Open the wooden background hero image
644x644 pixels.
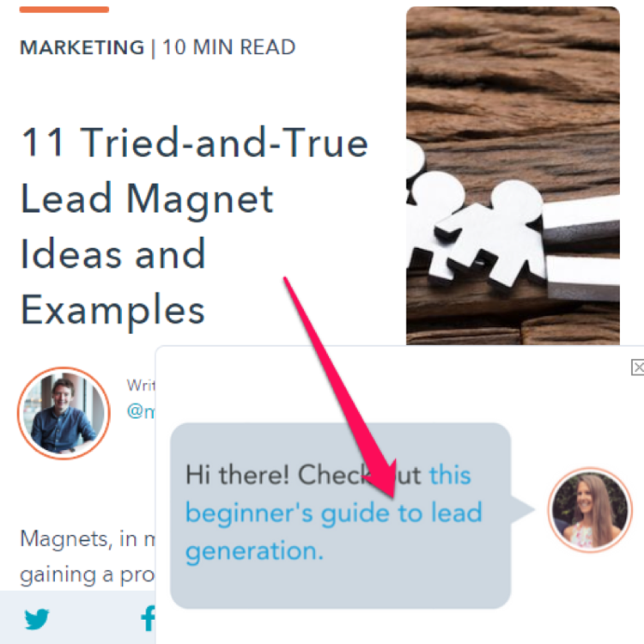point(513,176)
